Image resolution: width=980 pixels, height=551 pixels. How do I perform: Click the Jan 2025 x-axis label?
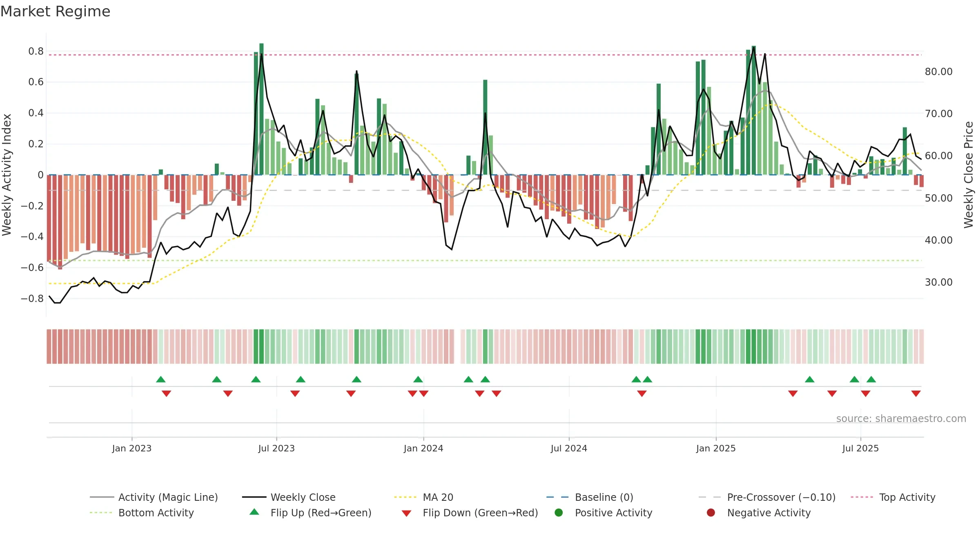coord(716,448)
